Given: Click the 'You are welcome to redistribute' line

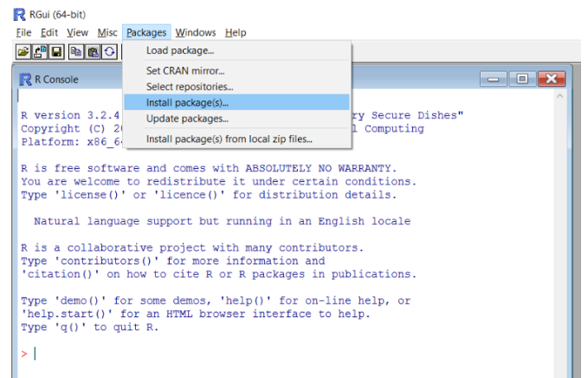Looking at the screenshot, I should pyautogui.click(x=218, y=181).
